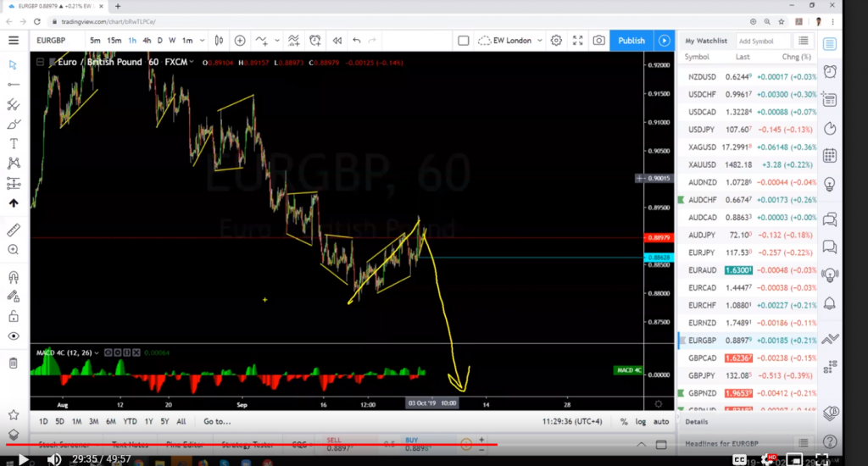868x466 pixels.
Task: Open the indicators button
Action: point(261,41)
